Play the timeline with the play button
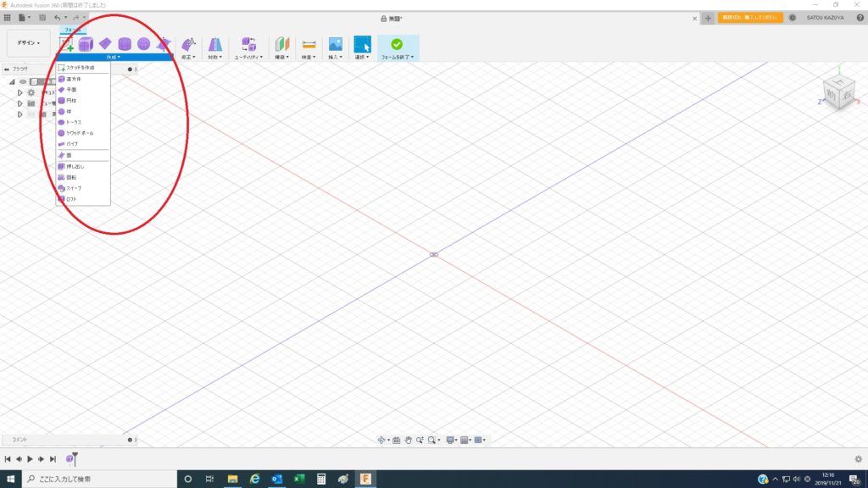This screenshot has height=488, width=868. [30, 458]
